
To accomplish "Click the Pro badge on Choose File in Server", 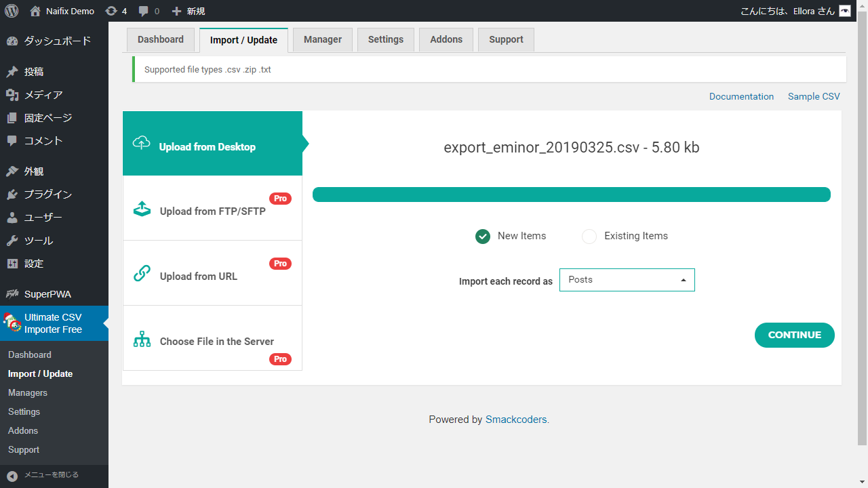I will tap(281, 359).
